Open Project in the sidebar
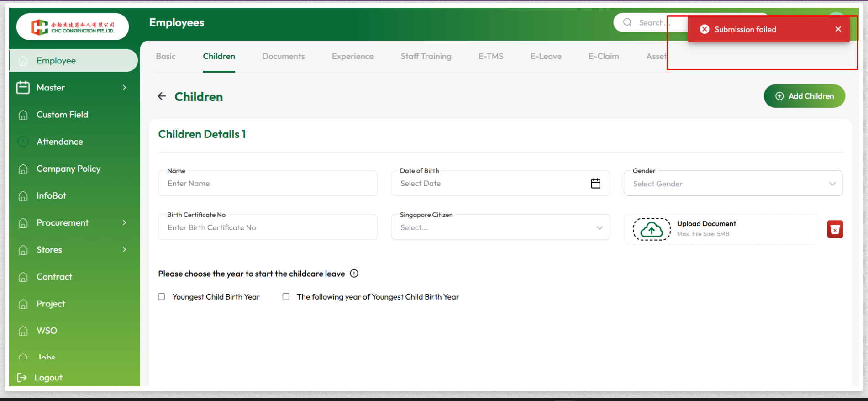Viewport: 868px width, 401px height. pyautogui.click(x=51, y=304)
